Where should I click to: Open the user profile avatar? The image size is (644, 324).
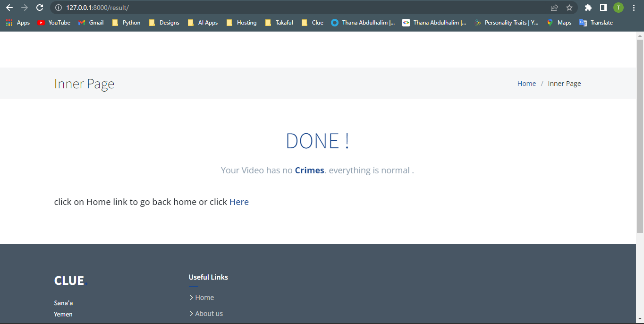click(x=618, y=8)
